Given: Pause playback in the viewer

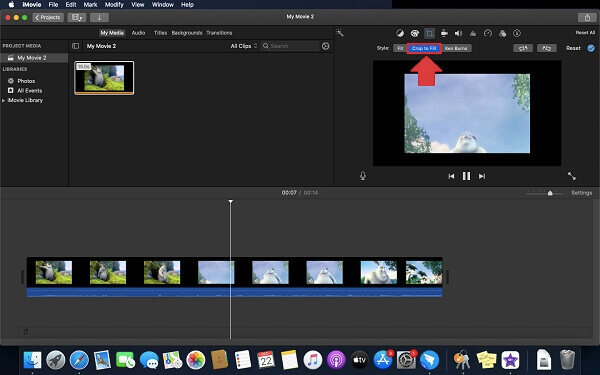Looking at the screenshot, I should (x=466, y=176).
